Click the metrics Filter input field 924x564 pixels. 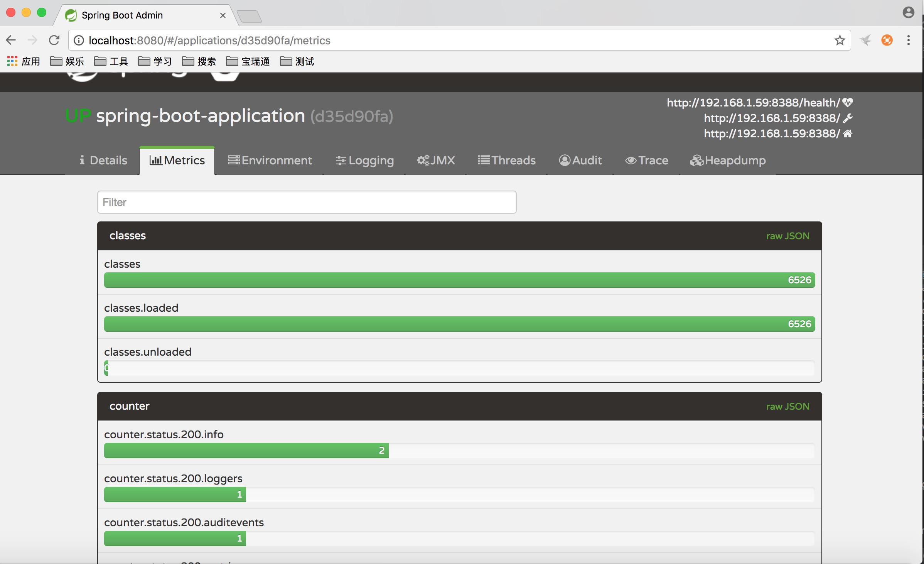[307, 202]
